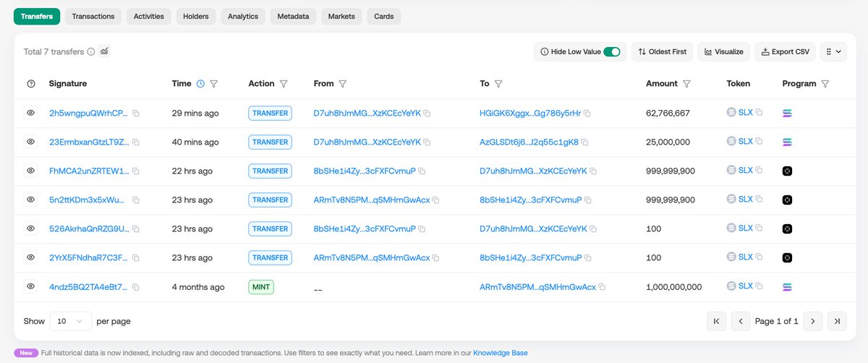The image size is (868, 363).
Task: Toggle the Hide Low Value switch
Action: point(612,52)
